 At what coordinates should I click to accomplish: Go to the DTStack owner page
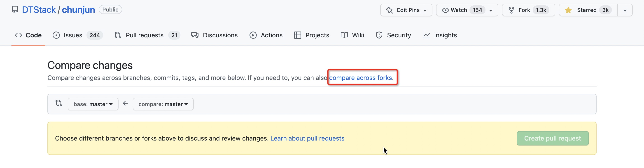tap(39, 10)
